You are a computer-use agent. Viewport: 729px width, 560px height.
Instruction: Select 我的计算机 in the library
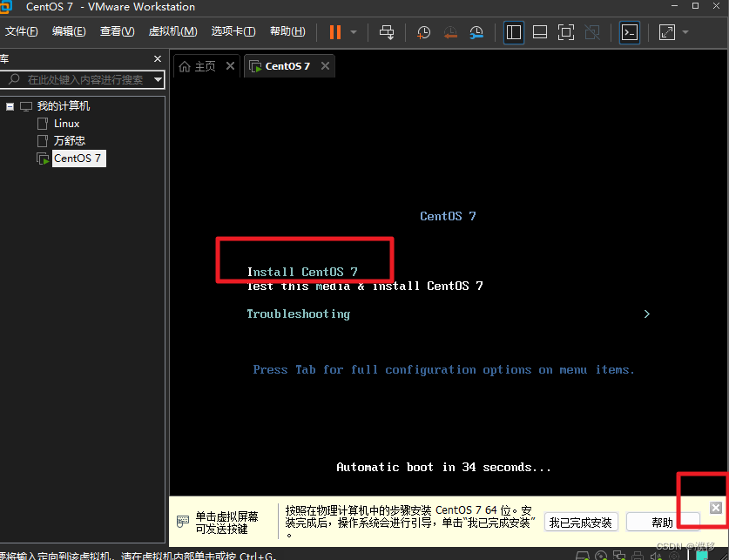[x=64, y=106]
